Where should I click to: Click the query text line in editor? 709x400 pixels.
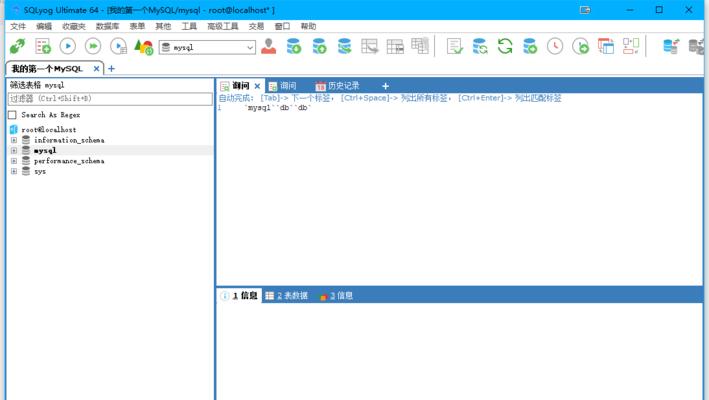coord(278,108)
